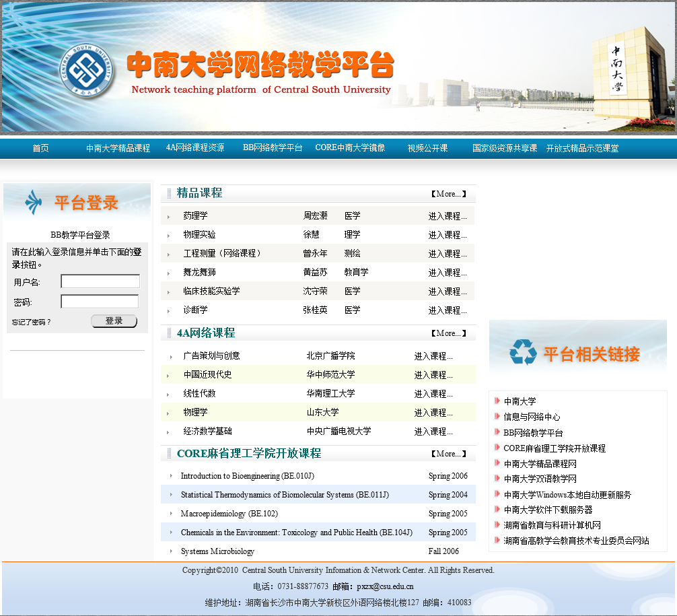
Task: Click the 登录 button
Action: tap(114, 321)
